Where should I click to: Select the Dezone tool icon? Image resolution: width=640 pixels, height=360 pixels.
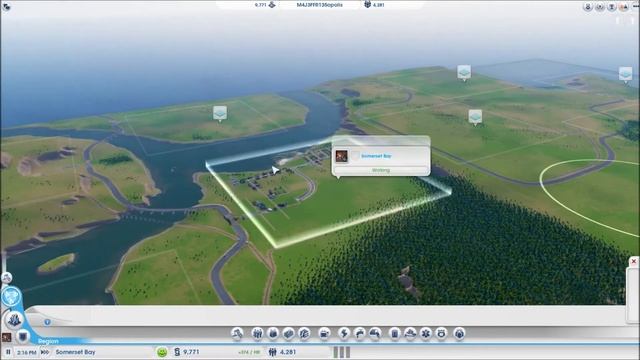304,333
